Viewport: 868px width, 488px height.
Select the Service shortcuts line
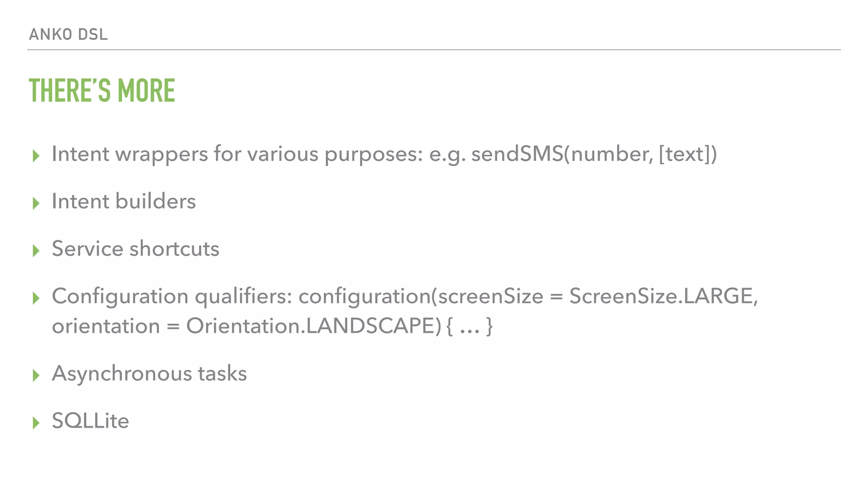tap(136, 249)
